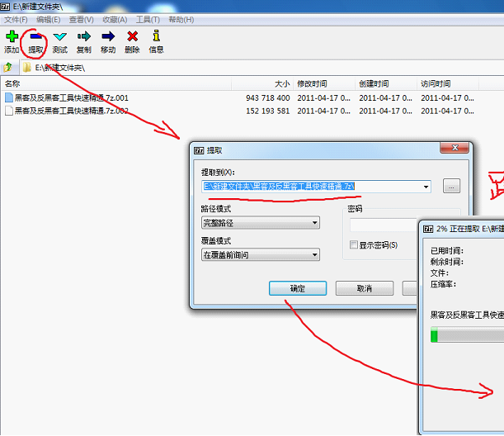Sort by the 修改时间 column header
The image size is (504, 436).
[324, 84]
